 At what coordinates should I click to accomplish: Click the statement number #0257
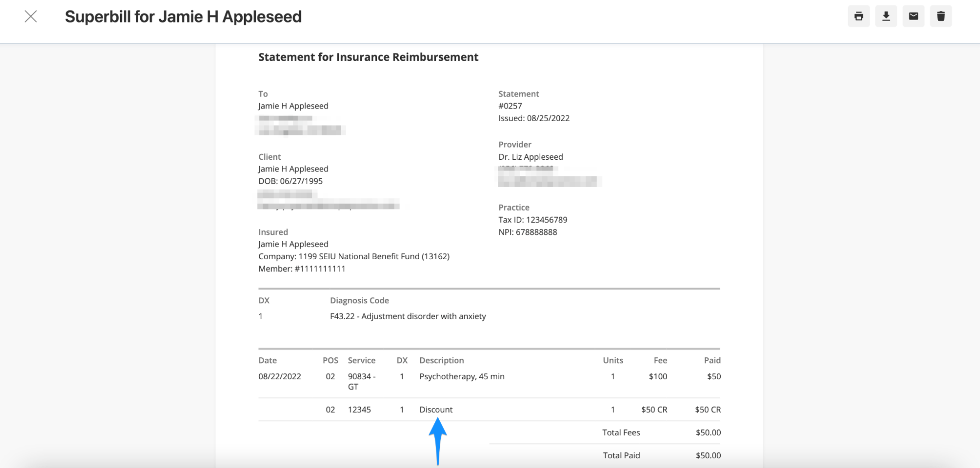pos(510,105)
